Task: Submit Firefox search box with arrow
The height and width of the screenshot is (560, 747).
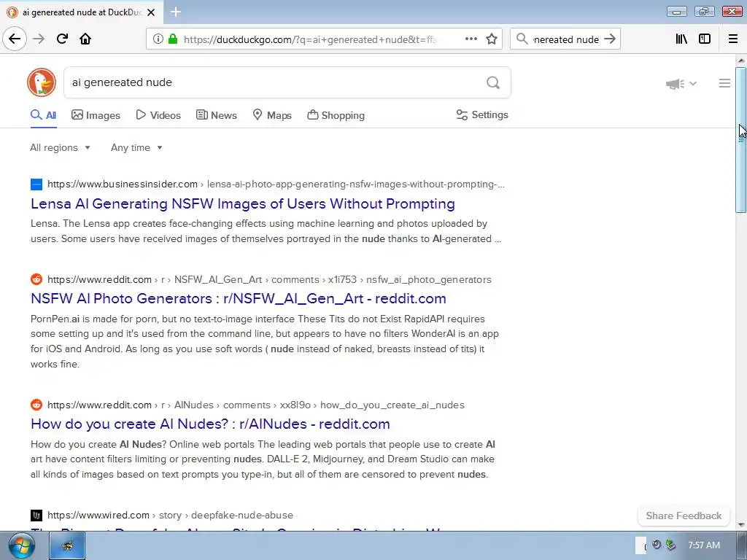Action: tap(610, 39)
